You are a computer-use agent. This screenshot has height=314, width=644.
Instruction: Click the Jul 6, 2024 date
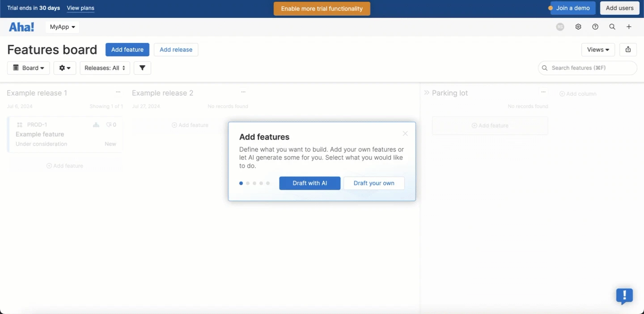(x=20, y=106)
